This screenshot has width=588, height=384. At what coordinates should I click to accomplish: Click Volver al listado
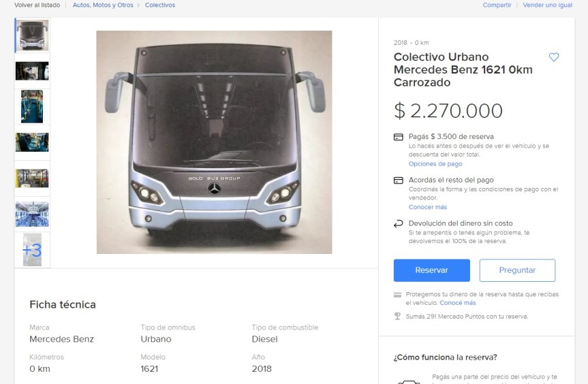(37, 5)
